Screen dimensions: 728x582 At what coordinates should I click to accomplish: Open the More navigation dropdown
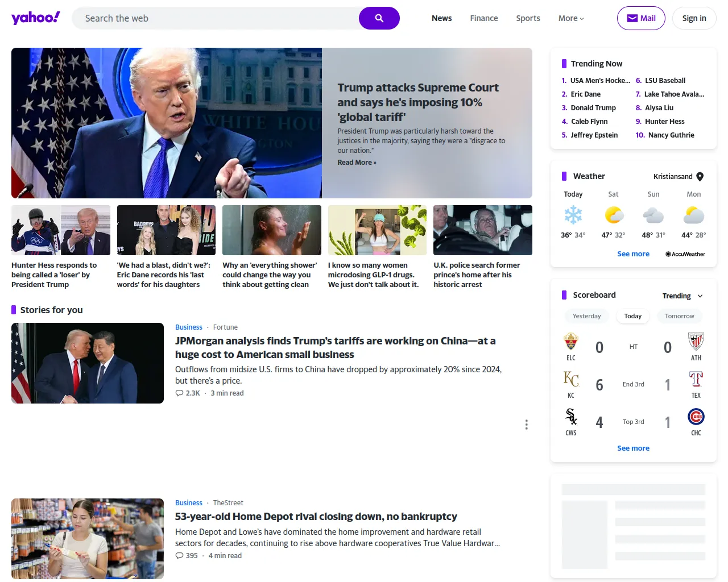click(x=570, y=18)
